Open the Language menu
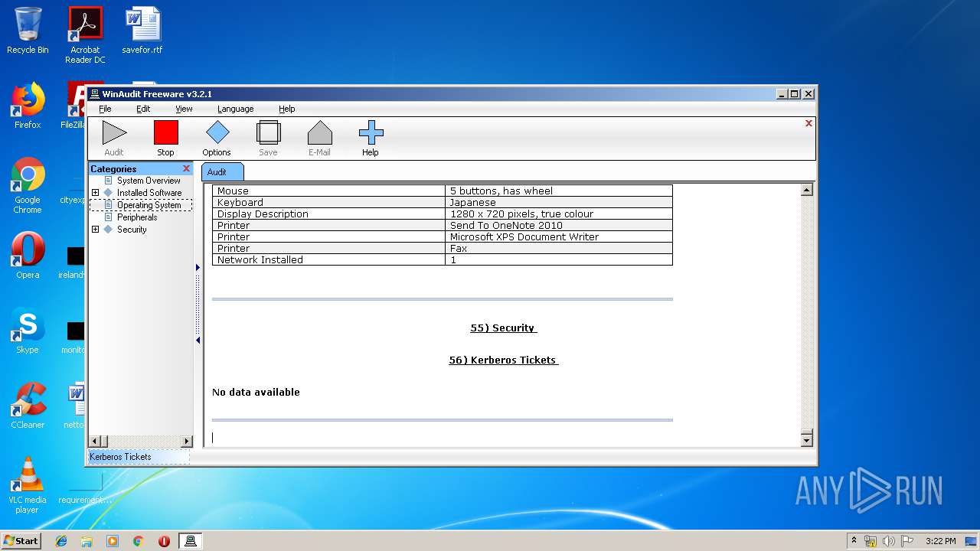The height and width of the screenshot is (551, 980). [235, 109]
